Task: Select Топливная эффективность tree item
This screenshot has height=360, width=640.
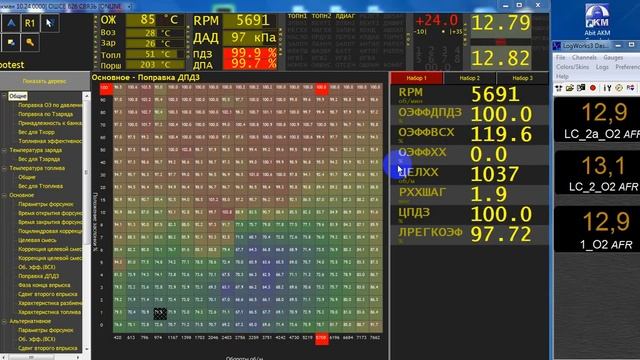Action: coord(50,141)
